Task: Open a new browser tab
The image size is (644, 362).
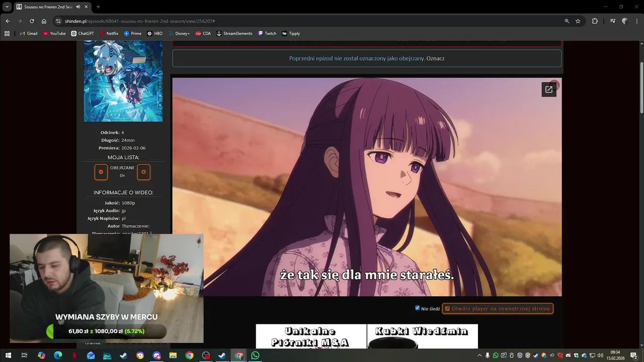Action: pos(98,7)
